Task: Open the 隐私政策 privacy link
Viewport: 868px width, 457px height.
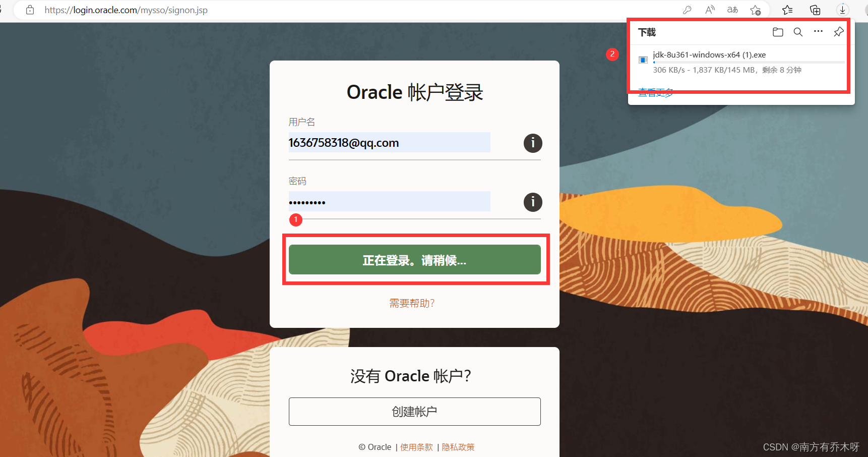Action: 458,447
